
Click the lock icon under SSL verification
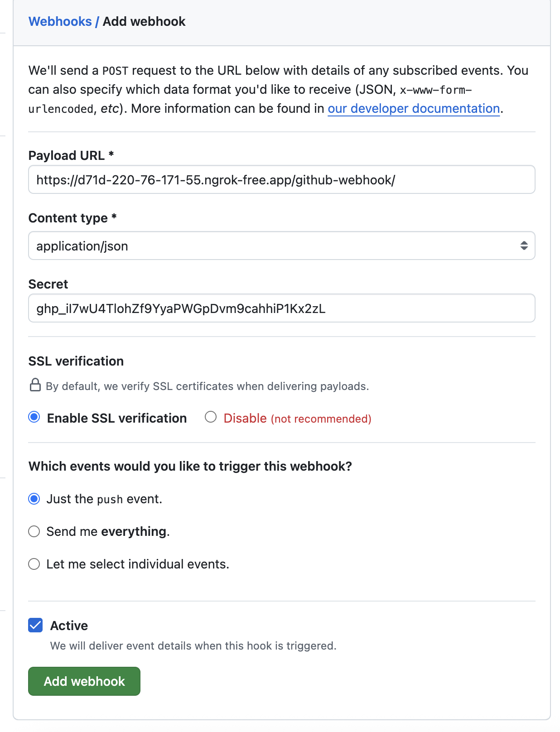click(x=35, y=385)
